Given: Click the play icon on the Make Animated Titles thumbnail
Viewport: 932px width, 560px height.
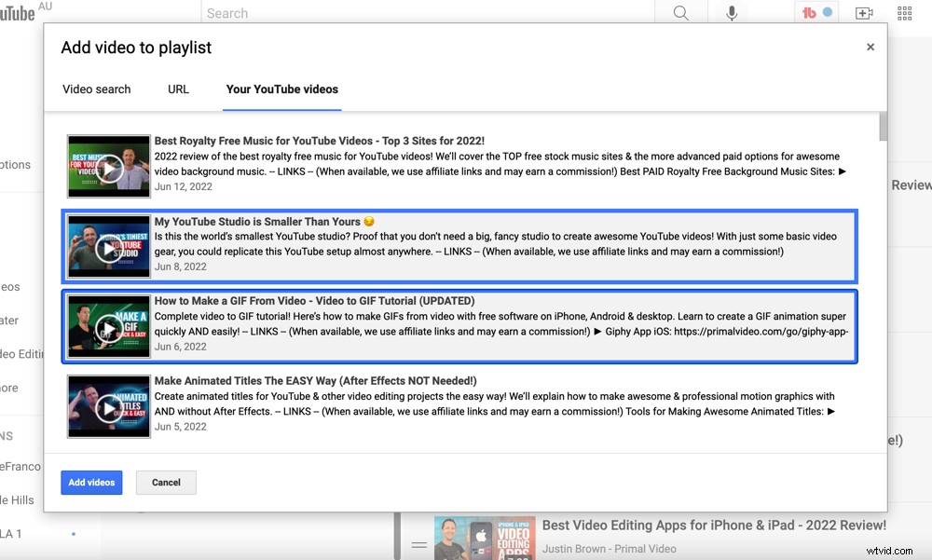Looking at the screenshot, I should point(109,406).
